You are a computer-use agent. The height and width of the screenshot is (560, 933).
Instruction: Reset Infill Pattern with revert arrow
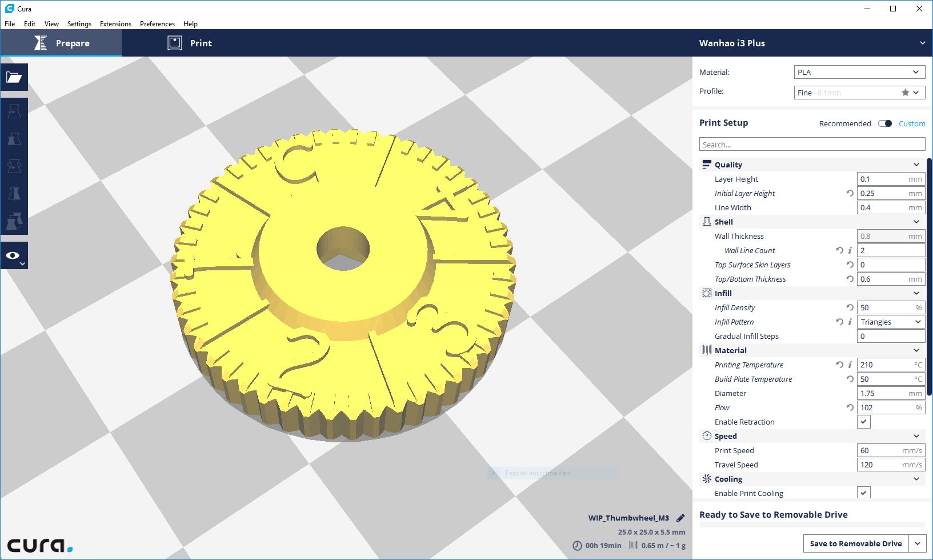(x=839, y=322)
